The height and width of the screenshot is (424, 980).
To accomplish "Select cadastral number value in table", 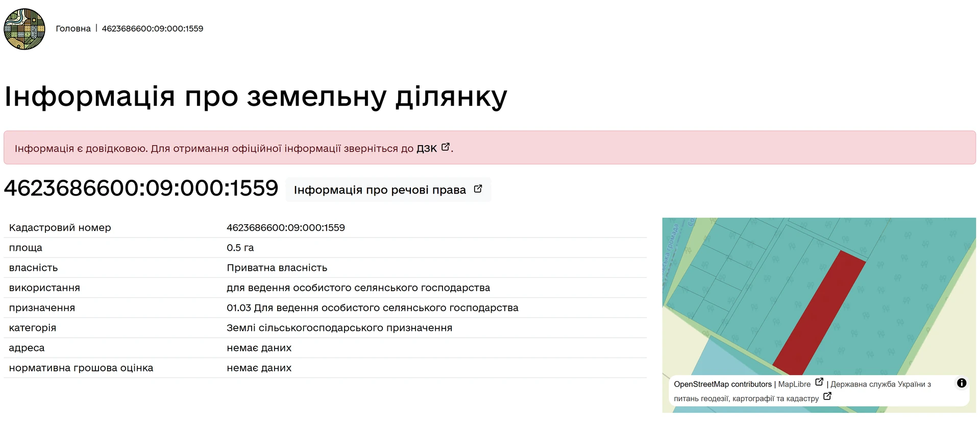I will coord(286,228).
